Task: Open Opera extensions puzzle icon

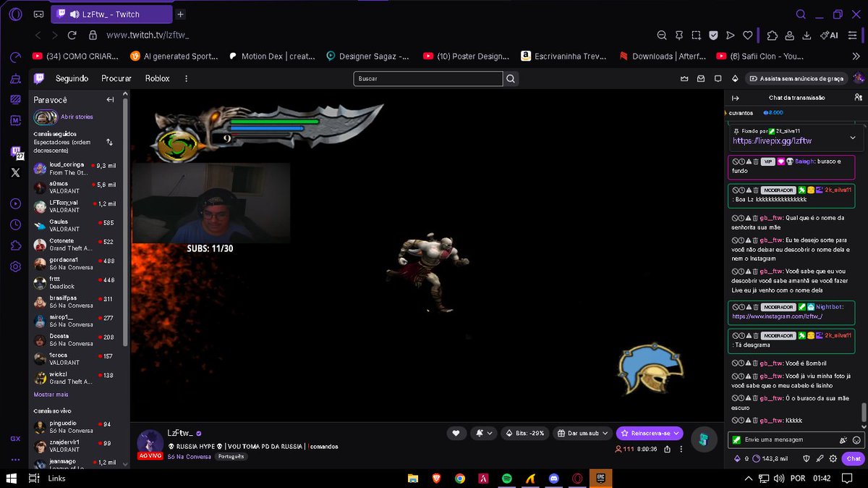Action: coord(772,35)
